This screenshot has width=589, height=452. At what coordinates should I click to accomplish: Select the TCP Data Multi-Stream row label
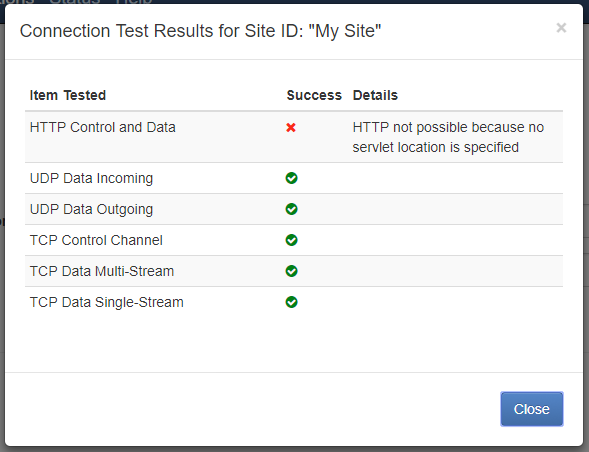102,271
